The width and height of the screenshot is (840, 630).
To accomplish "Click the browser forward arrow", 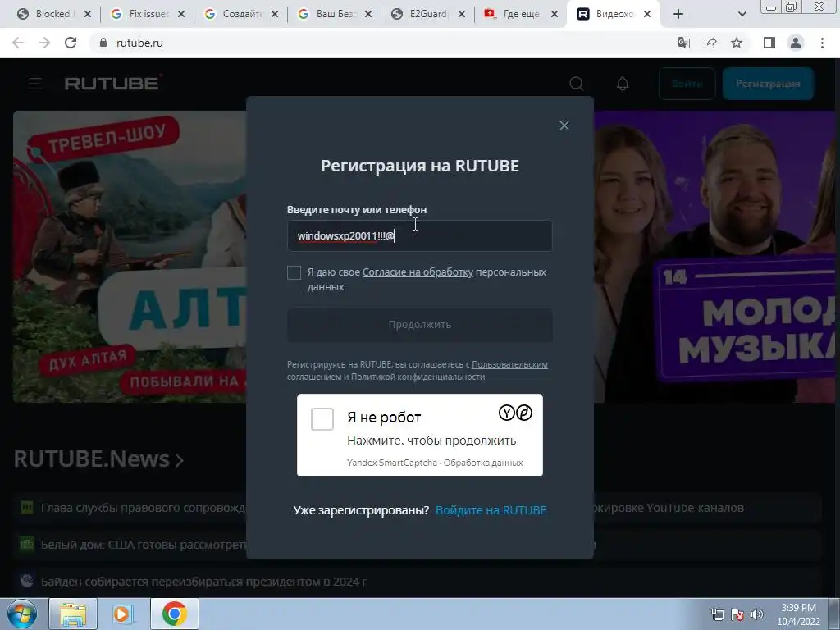I will [44, 43].
